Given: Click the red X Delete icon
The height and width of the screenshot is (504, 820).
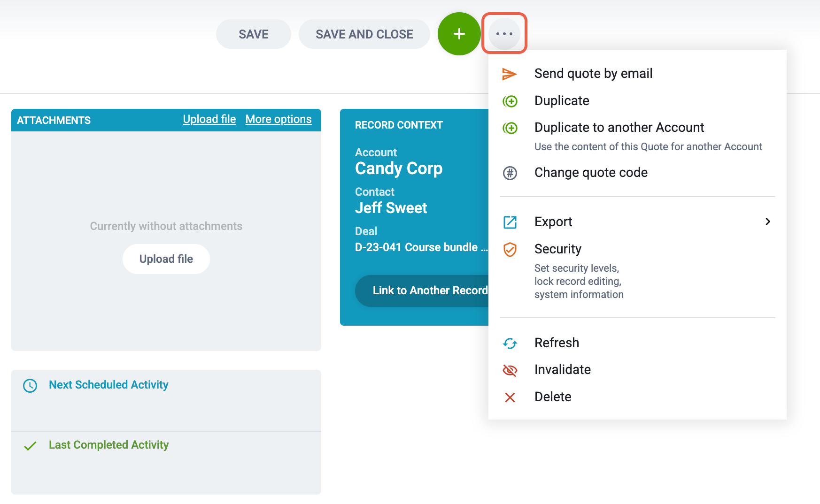Looking at the screenshot, I should point(510,397).
